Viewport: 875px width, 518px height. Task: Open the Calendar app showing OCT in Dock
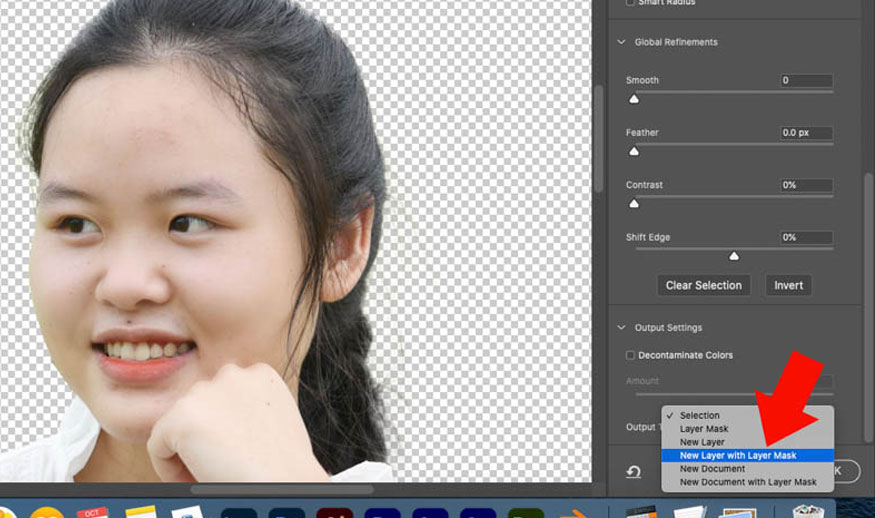click(x=93, y=512)
